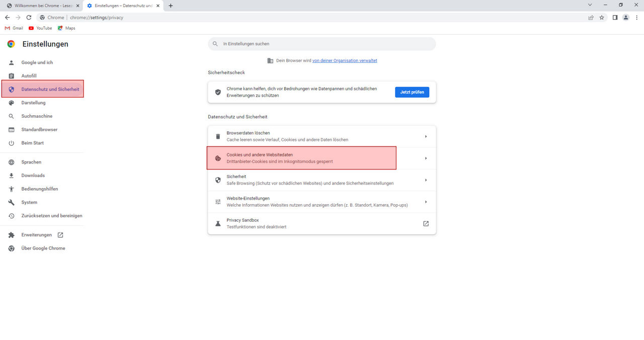Open YouTube from the bookmarks bar
The width and height of the screenshot is (644, 340).
[40, 28]
